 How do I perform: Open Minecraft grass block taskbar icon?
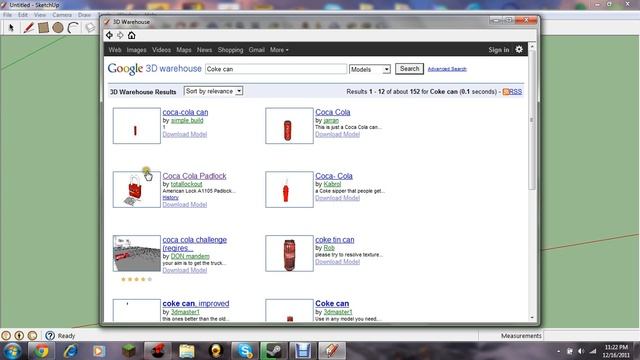pos(129,351)
